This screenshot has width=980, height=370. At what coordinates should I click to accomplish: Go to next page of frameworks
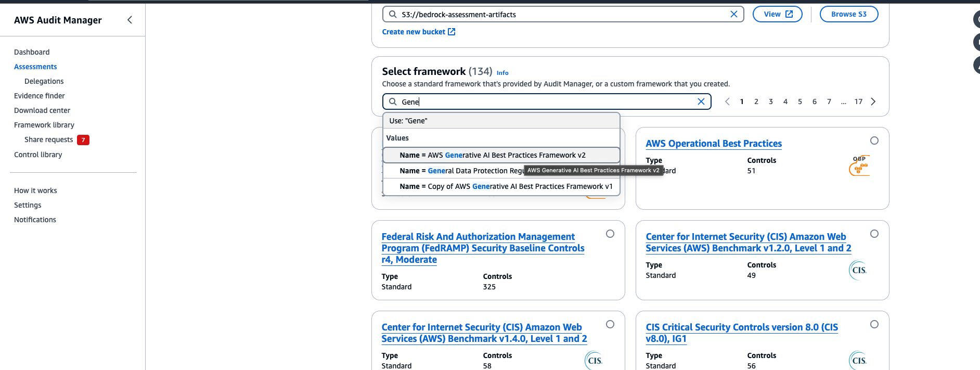point(873,101)
